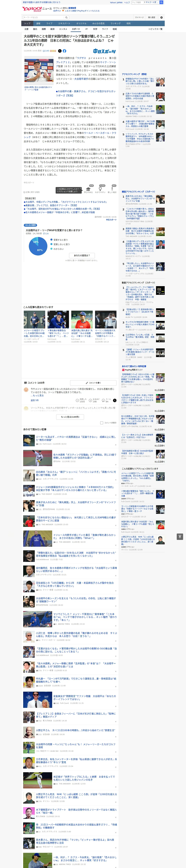The height and width of the screenshot is (868, 186).
Task: Click the ヘルプ link in the header
Action: pyautogui.click(x=127, y=2)
